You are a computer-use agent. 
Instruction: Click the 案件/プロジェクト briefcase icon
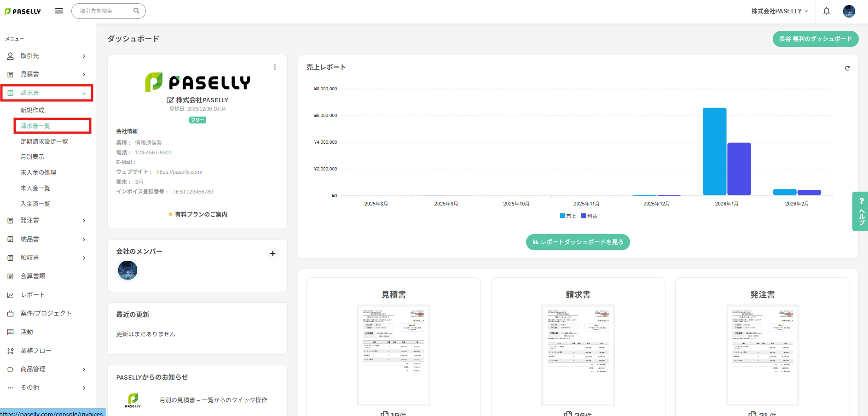(x=10, y=314)
